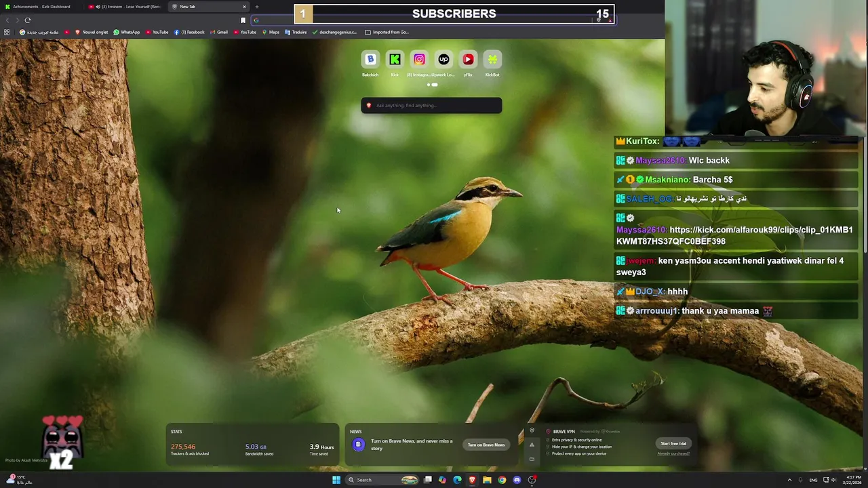Click Turn on Brave News button

tap(486, 445)
